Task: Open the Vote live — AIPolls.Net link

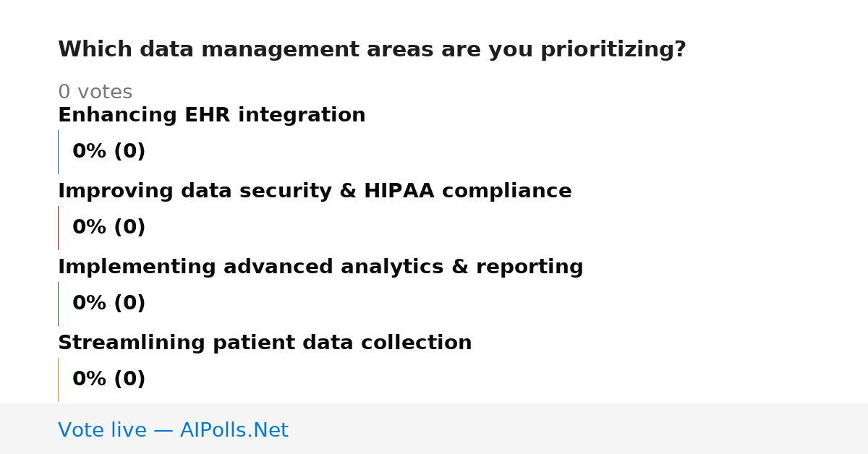Action: [173, 430]
